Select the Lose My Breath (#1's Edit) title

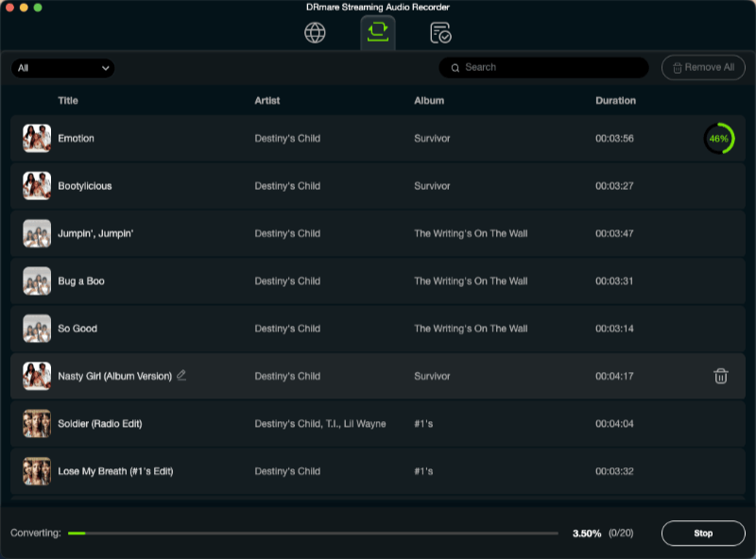(115, 471)
